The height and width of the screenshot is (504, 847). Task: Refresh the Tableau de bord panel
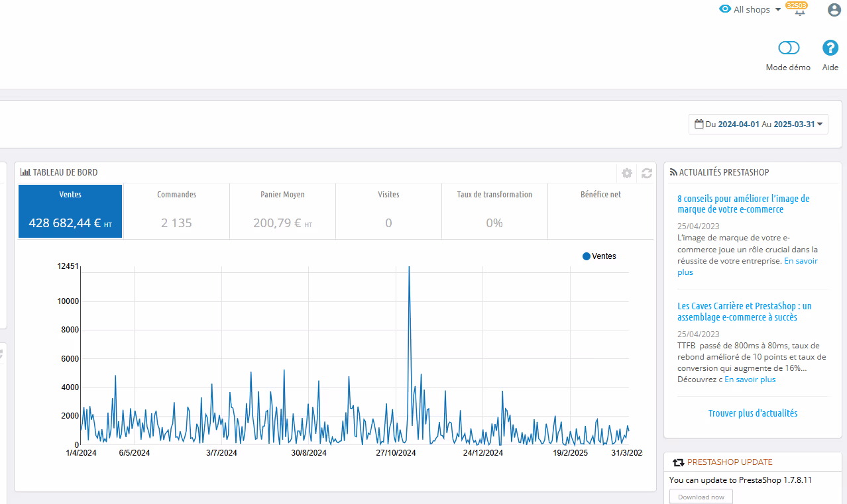(647, 173)
